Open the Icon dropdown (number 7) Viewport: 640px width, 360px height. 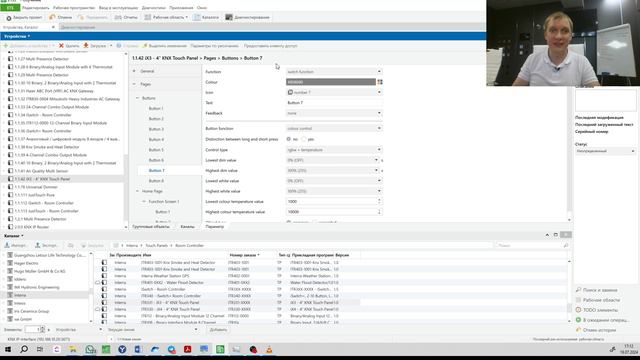click(334, 93)
